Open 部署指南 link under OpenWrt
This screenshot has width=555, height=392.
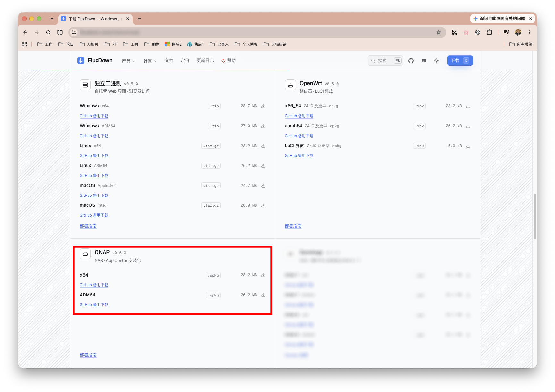(x=293, y=226)
